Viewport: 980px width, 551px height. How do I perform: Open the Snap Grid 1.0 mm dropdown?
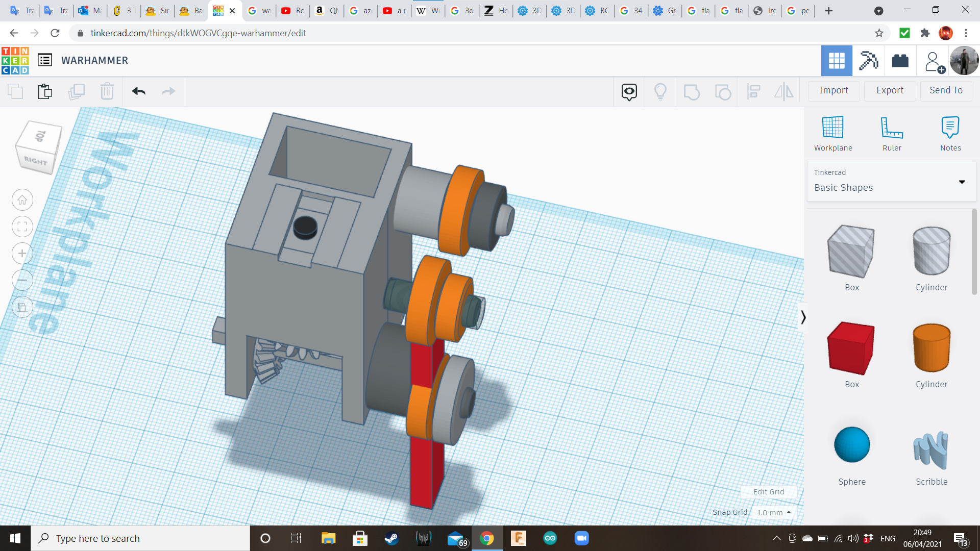point(773,512)
